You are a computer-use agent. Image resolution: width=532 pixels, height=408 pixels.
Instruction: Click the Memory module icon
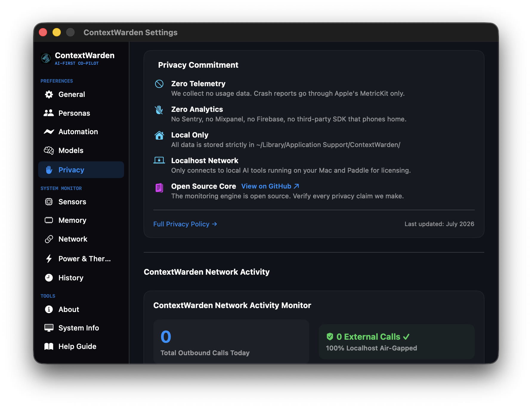[49, 220]
